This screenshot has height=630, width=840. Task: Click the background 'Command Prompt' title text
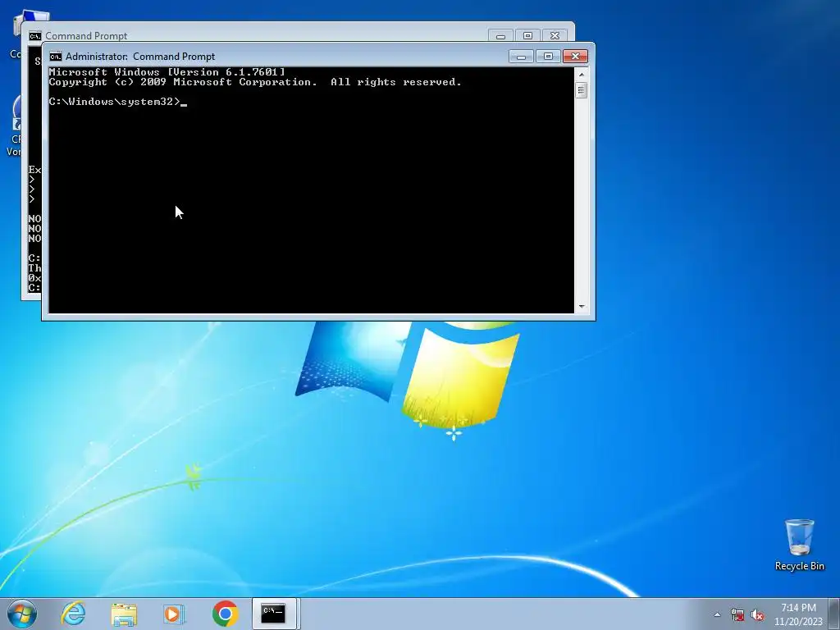tap(86, 36)
